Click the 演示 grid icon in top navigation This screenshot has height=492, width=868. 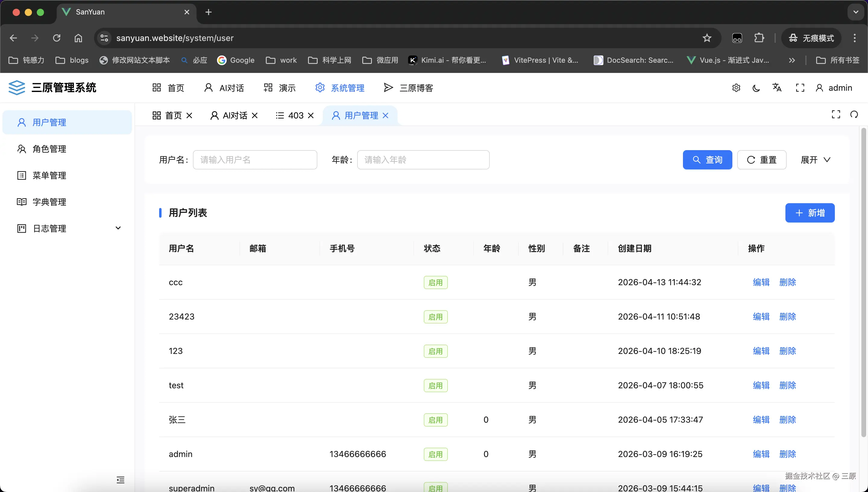pyautogui.click(x=268, y=87)
